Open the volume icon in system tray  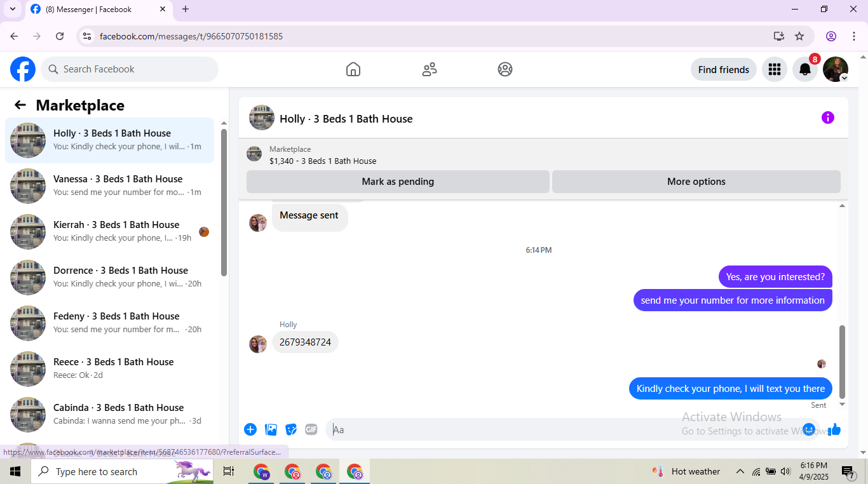pos(785,471)
